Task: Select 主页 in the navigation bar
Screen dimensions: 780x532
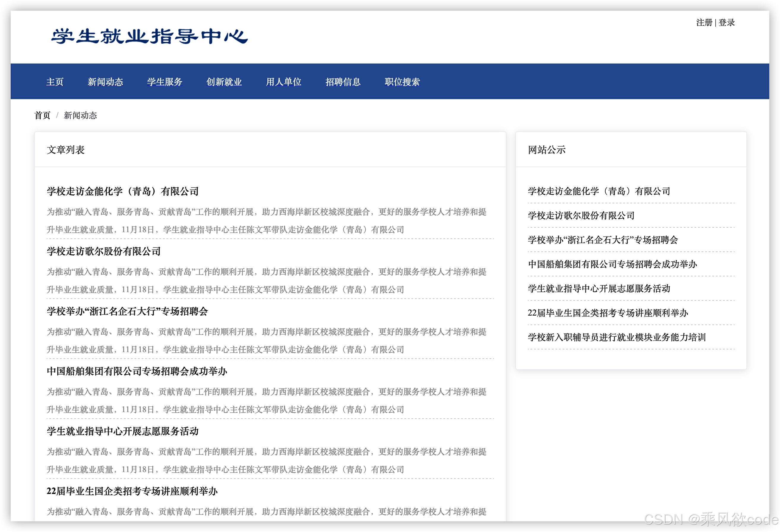Action: (55, 82)
